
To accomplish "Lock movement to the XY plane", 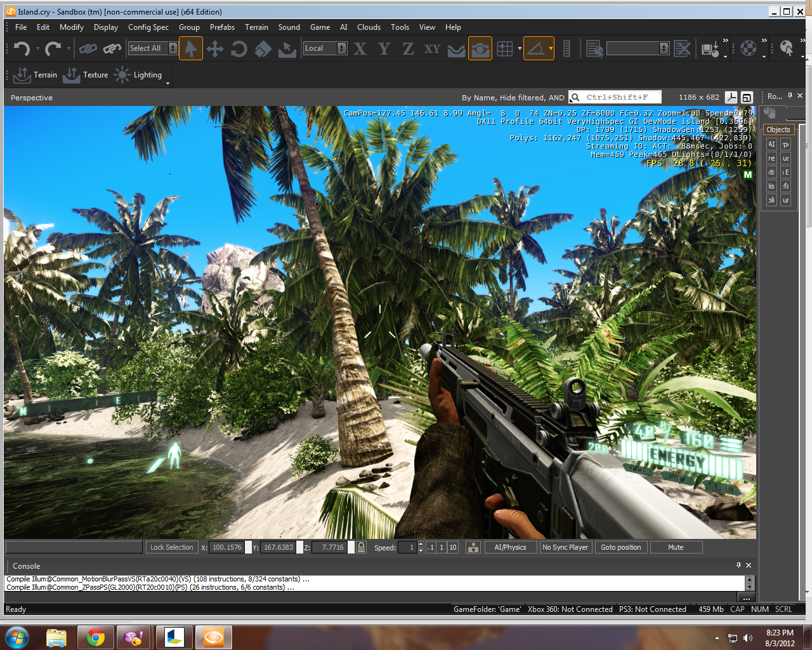I will click(x=432, y=49).
